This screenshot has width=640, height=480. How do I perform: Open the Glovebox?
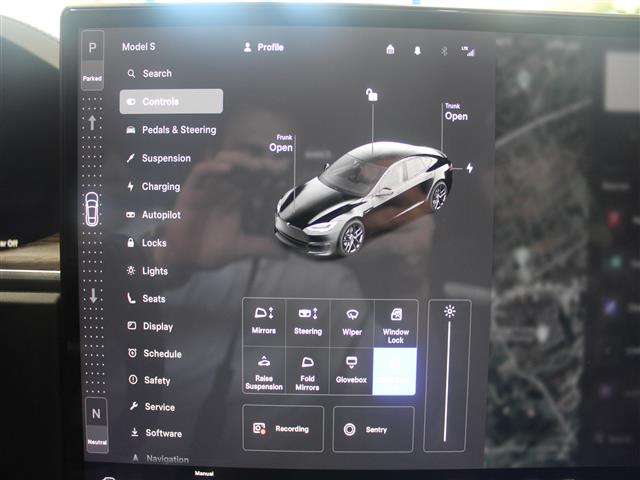click(351, 371)
